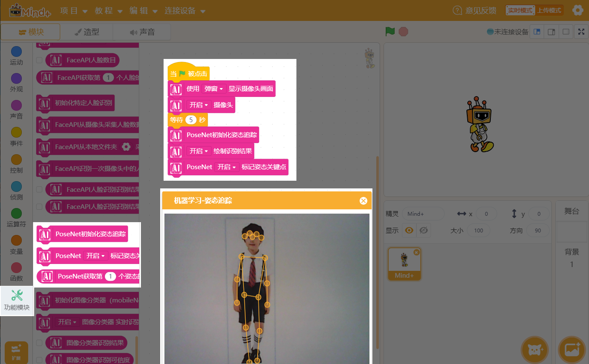This screenshot has width=589, height=364.
Task: Open the 连接设备 menu
Action: (185, 11)
